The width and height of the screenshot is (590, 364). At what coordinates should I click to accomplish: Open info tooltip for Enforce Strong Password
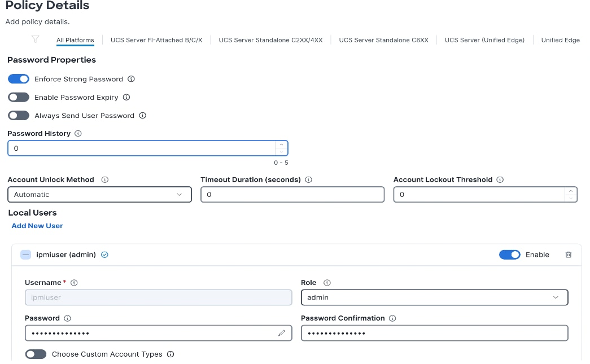[x=131, y=79]
